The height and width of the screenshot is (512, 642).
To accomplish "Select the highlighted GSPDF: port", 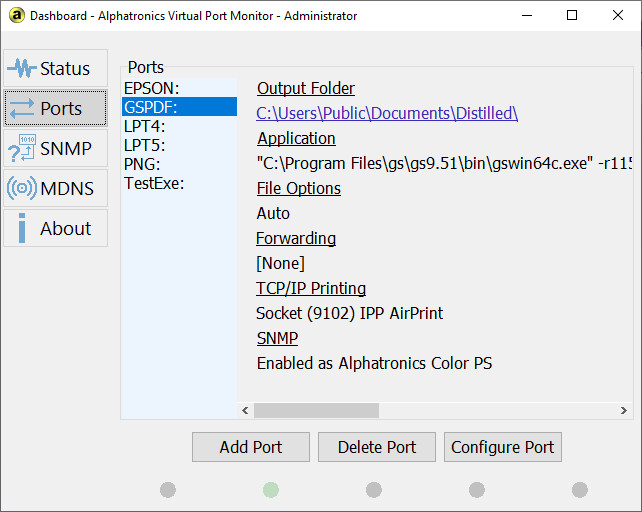I will click(x=150, y=107).
